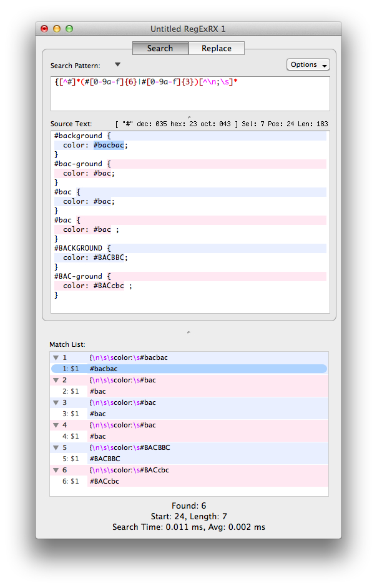Switch to the Replace tab
The height and width of the screenshot is (588, 377).
coord(216,48)
